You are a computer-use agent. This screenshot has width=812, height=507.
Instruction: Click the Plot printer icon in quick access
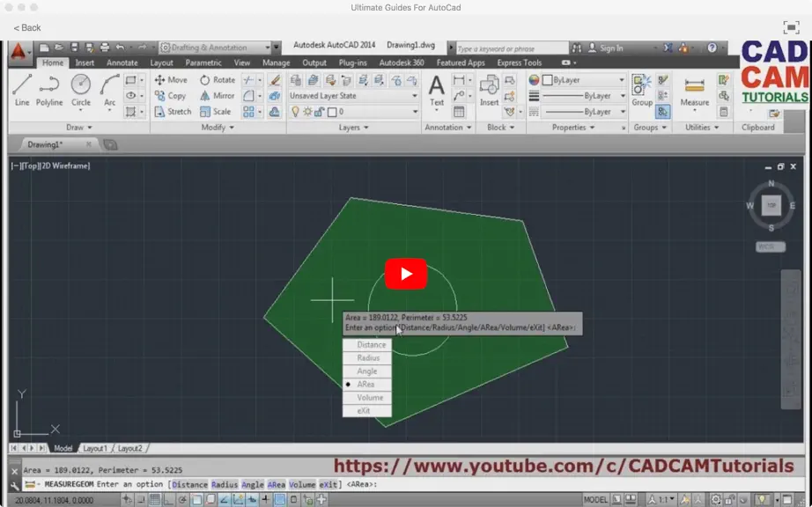pos(105,48)
